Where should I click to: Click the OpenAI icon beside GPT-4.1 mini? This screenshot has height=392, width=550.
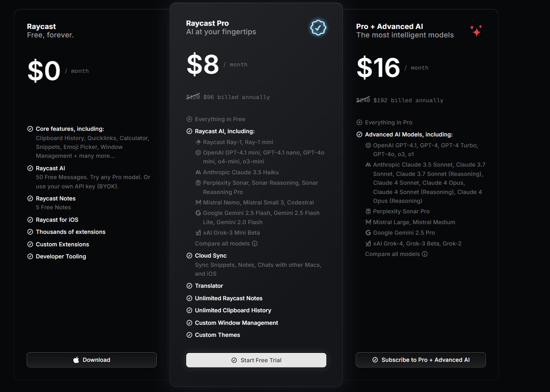coord(198,153)
